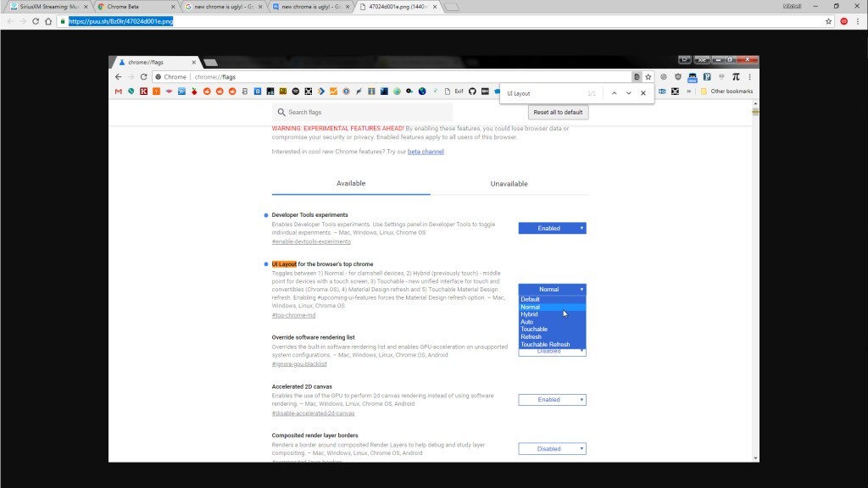Bookmark this page with the outer star icon
This screenshot has width=868, height=488.
(x=828, y=21)
